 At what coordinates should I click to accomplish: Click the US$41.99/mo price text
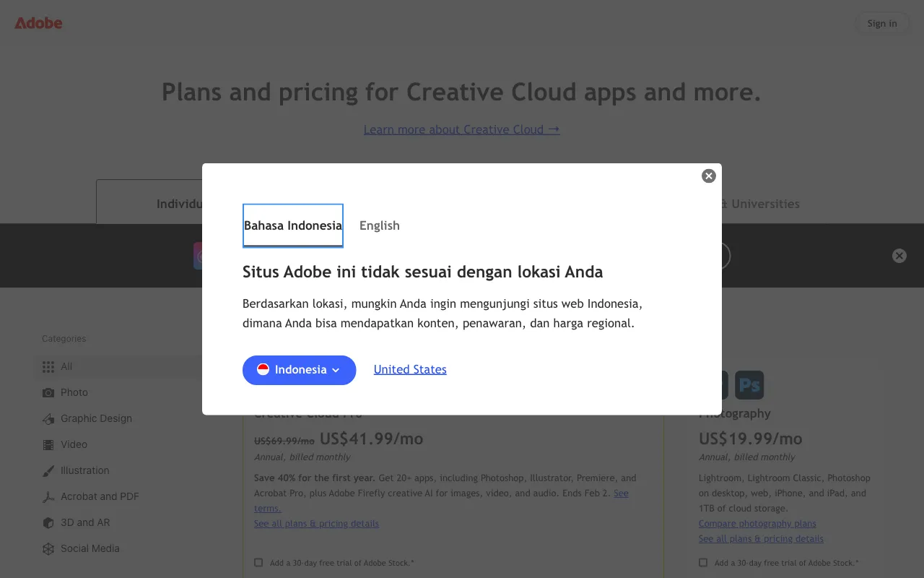371,439
